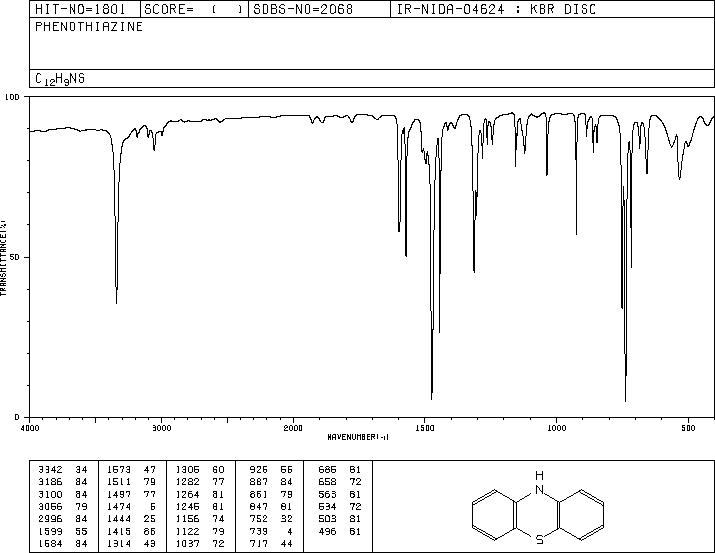This screenshot has height=553, width=715.
Task: Click the 503 peak table entry
Action: click(340, 519)
